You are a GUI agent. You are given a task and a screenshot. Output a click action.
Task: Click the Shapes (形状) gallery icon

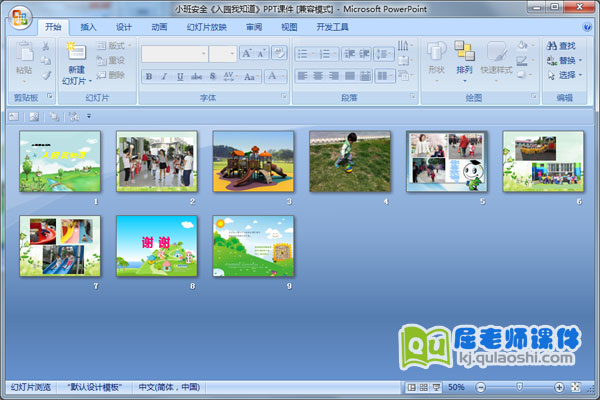pyautogui.click(x=436, y=52)
